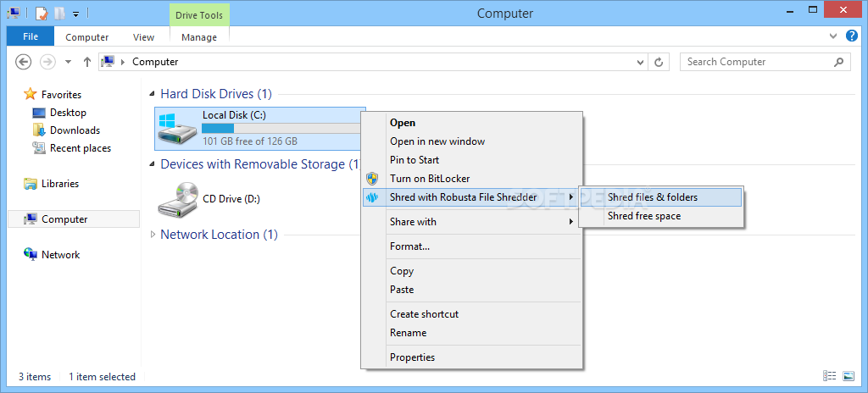Collapse the ribbon with the chevron
Image resolution: width=868 pixels, height=393 pixels.
pyautogui.click(x=833, y=36)
